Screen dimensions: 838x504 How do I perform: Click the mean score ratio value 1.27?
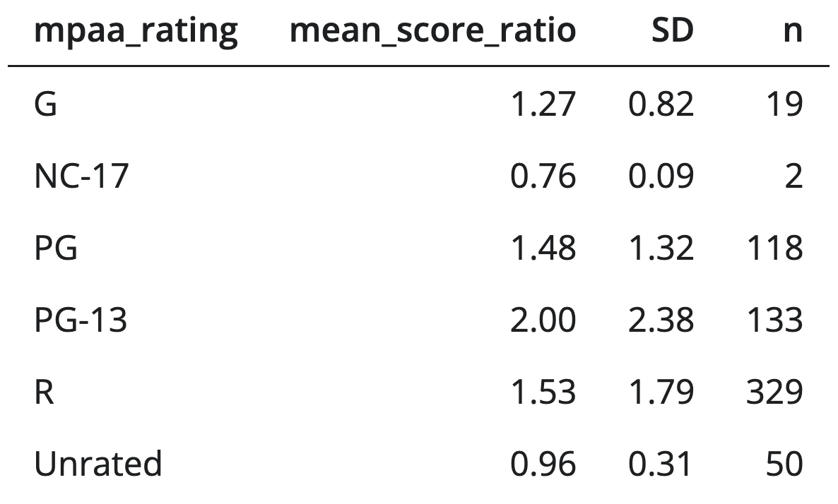point(543,105)
